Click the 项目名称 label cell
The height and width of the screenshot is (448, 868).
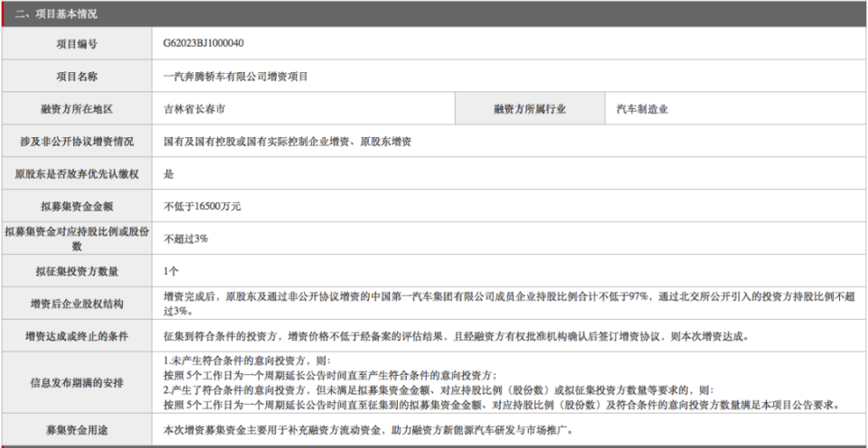[x=77, y=77]
